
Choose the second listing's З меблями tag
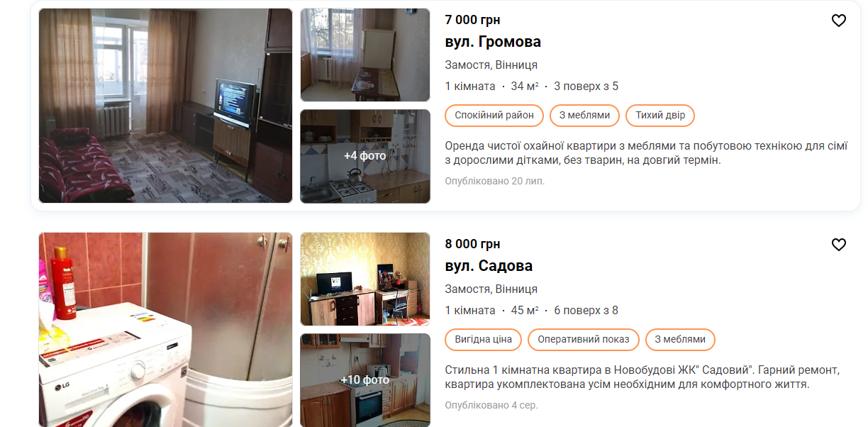click(680, 340)
